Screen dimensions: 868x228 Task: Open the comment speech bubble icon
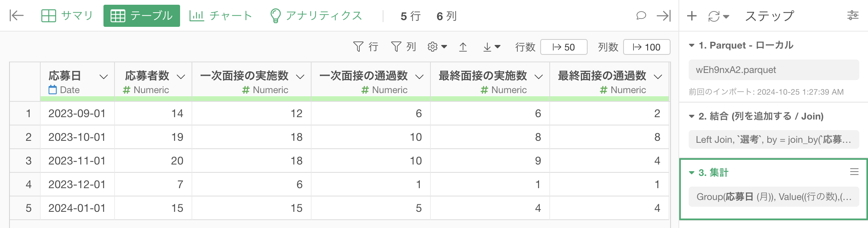coord(641,16)
